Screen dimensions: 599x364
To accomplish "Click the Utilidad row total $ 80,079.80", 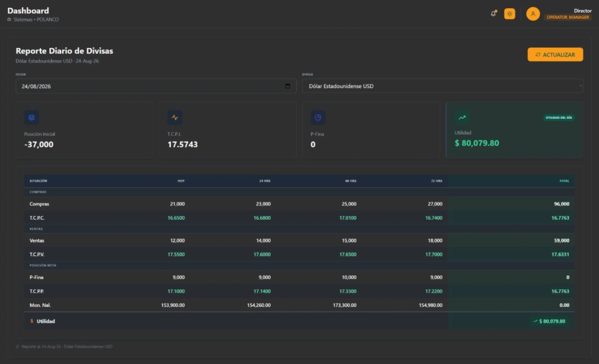I will (550, 321).
